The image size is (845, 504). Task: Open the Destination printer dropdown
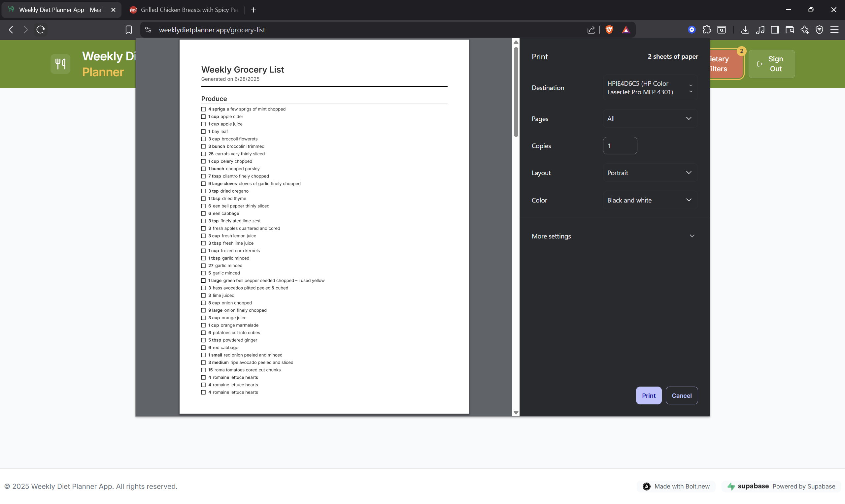(x=650, y=88)
